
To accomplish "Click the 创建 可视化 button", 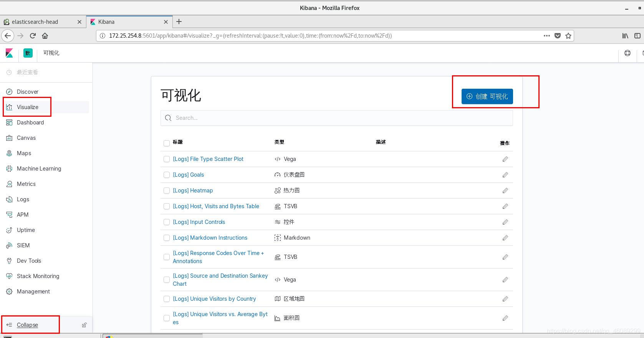I will (487, 96).
